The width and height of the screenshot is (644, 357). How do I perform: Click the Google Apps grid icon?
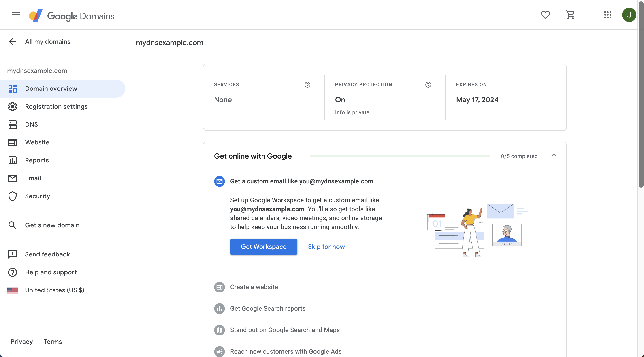(608, 15)
